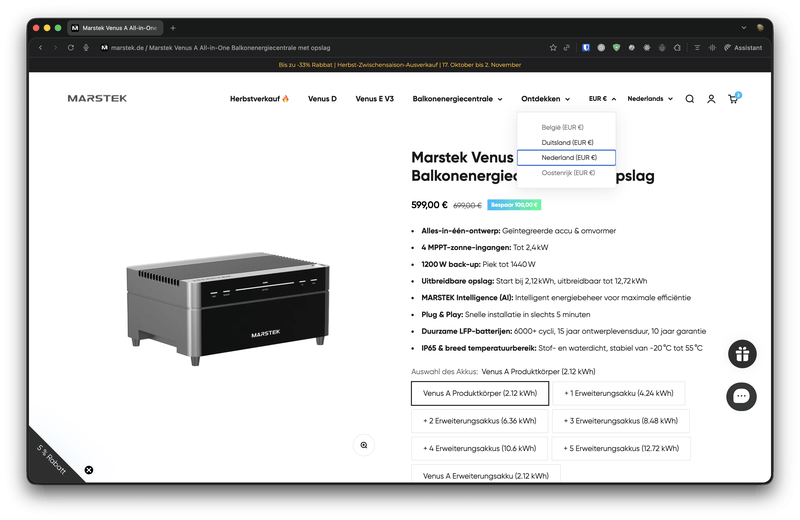Viewport: 800px width, 520px height.
Task: Open the extensions puzzle icon
Action: coord(677,47)
